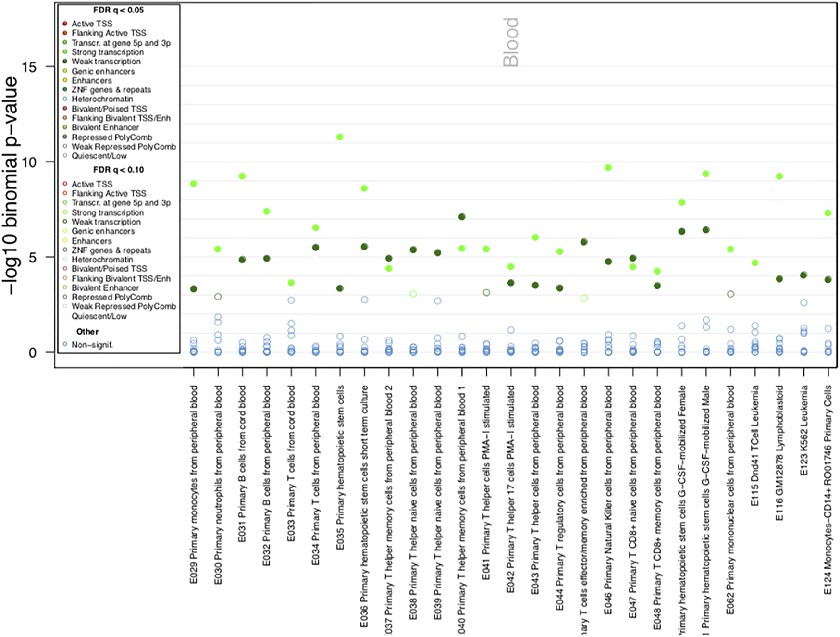Click the gray Blood group title
840x637 pixels.
pos(511,42)
